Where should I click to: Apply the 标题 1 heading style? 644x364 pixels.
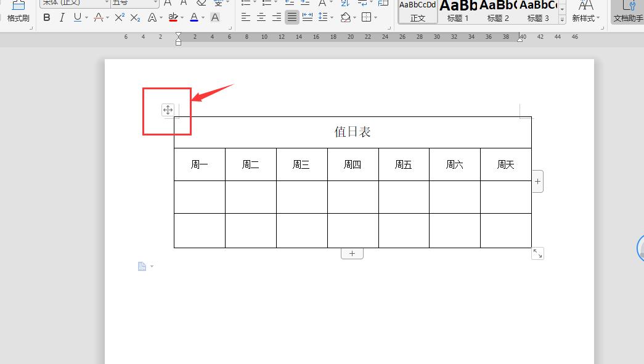pos(457,12)
